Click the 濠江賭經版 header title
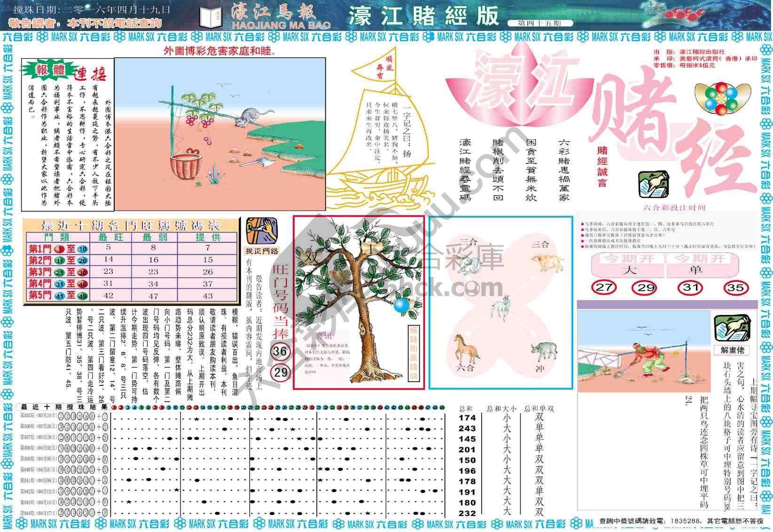773x532 pixels. click(423, 16)
